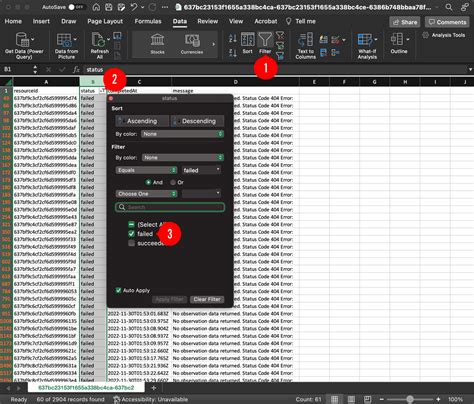Select the Currencies data type icon
Image resolution: width=474 pixels, height=404 pixels.
tap(192, 40)
